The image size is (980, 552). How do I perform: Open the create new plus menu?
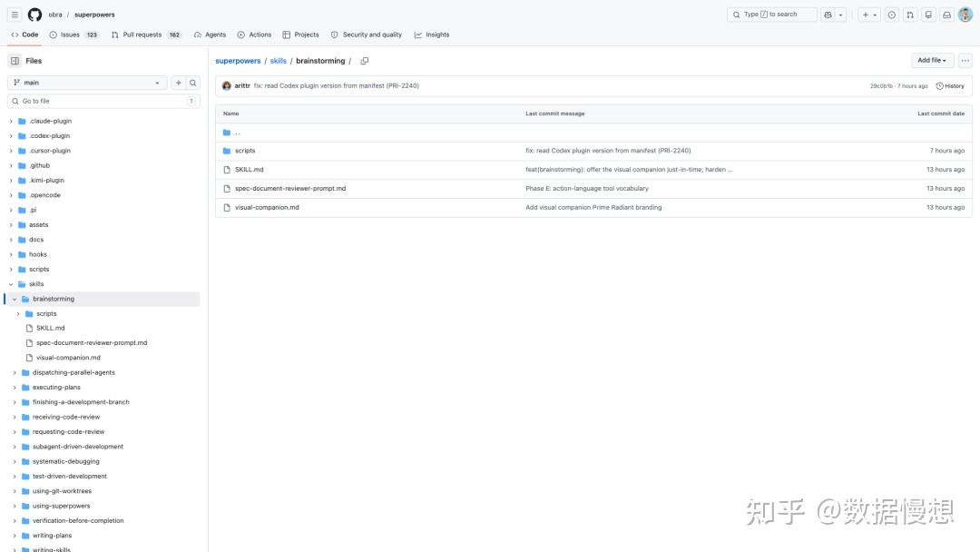pyautogui.click(x=869, y=15)
